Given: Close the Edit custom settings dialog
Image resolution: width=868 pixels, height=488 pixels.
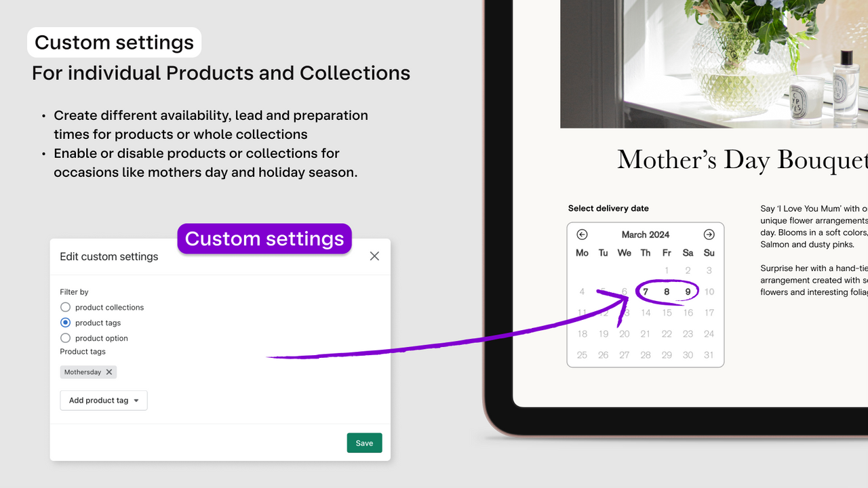Looking at the screenshot, I should 374,256.
